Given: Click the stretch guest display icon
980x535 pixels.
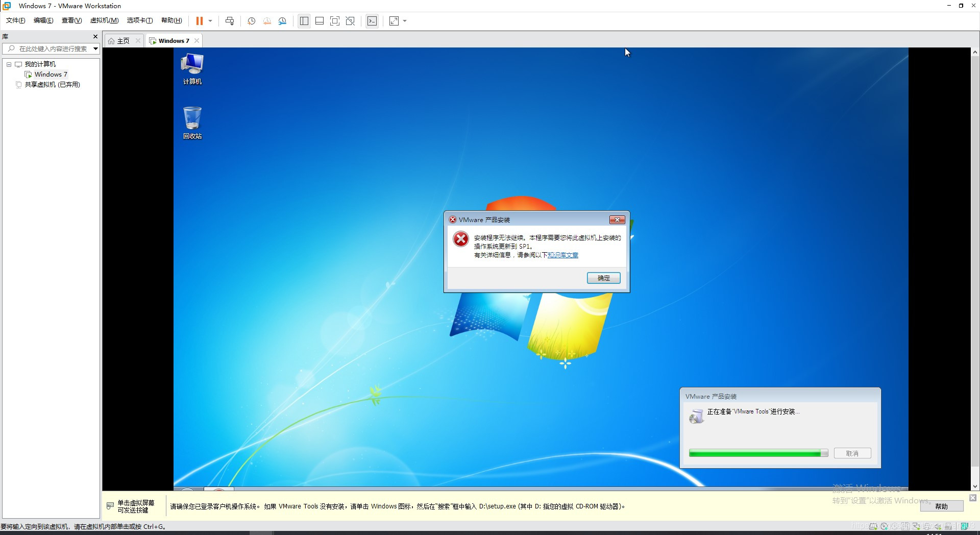Looking at the screenshot, I should 394,21.
